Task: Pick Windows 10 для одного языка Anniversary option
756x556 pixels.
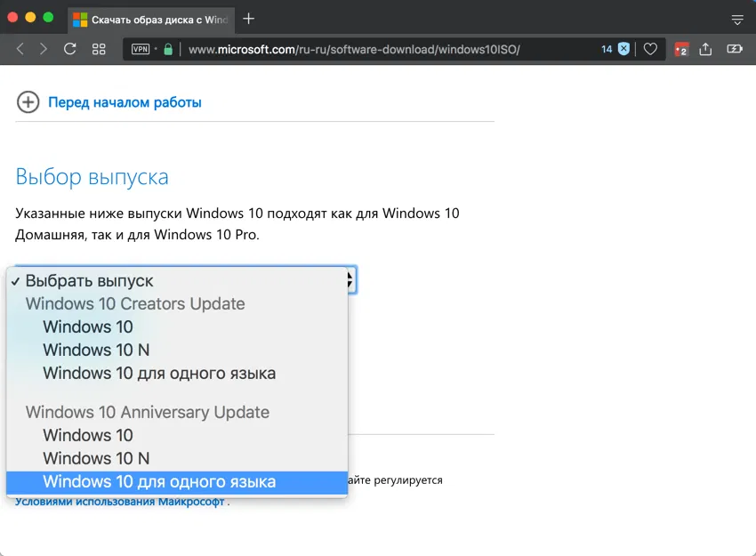Action: tap(146, 481)
